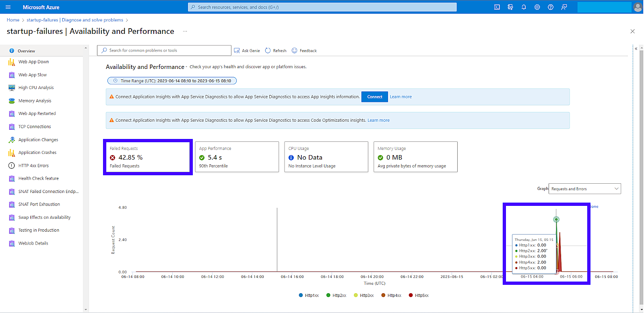Click the green chart data point marker
The image size is (644, 313).
(x=556, y=220)
